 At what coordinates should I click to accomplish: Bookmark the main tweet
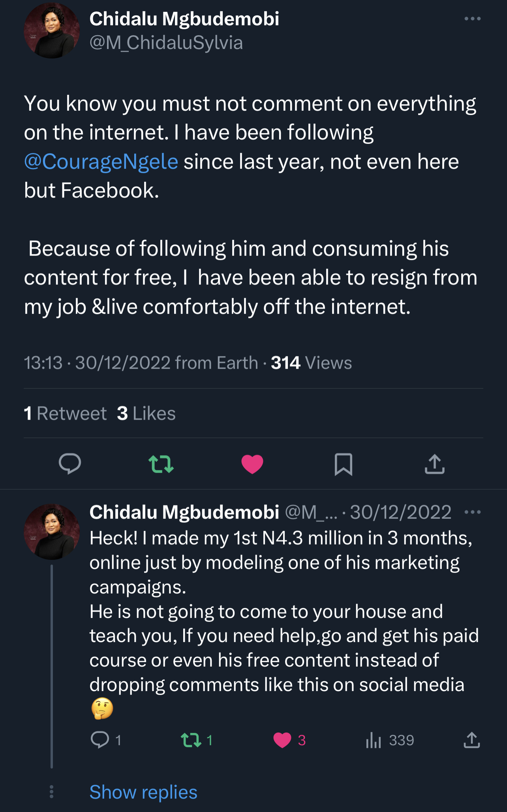tap(344, 464)
